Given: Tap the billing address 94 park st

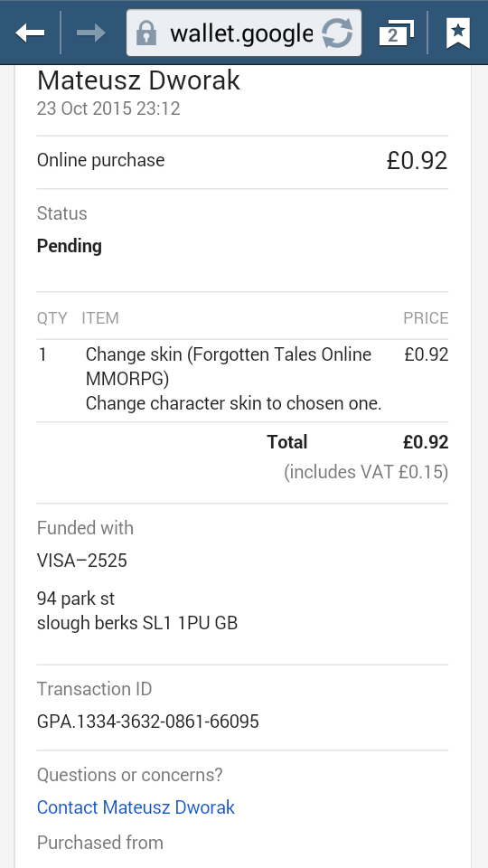Looking at the screenshot, I should [76, 599].
